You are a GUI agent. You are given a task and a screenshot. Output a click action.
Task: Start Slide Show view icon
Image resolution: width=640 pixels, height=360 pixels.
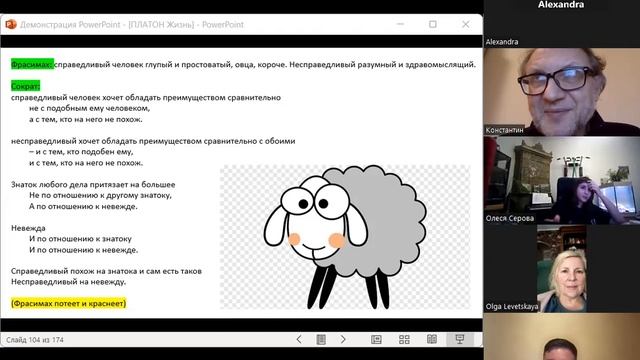coord(460,339)
